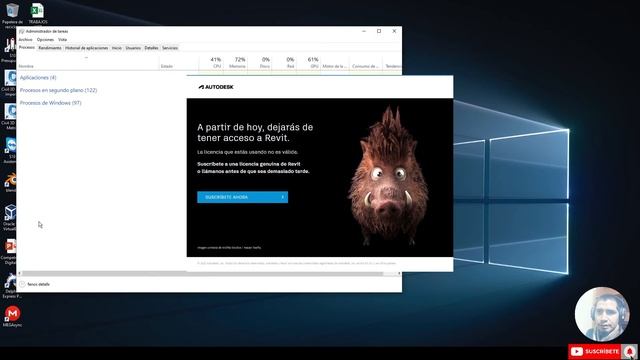Minimize the Administrador de tareas window
The height and width of the screenshot is (360, 640).
pos(364,31)
